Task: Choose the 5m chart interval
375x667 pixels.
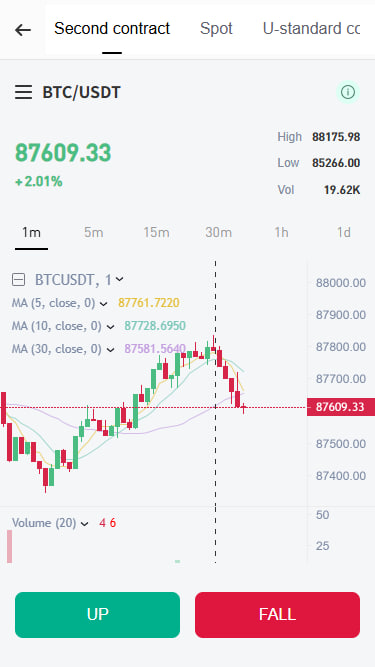Action: (x=94, y=233)
